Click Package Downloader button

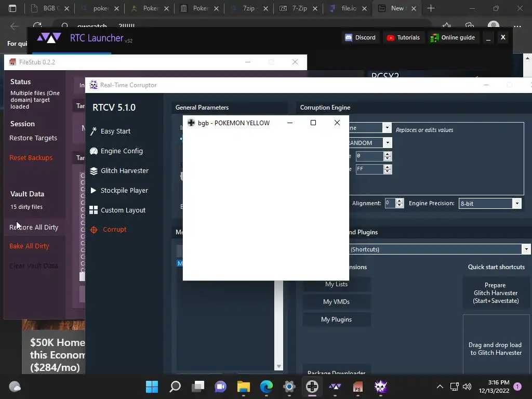(336, 370)
